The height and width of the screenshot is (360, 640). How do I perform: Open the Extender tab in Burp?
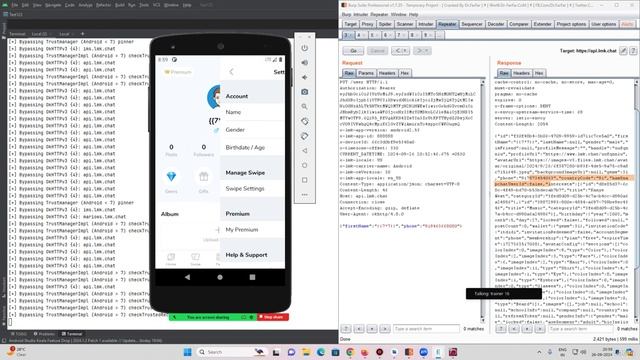pos(542,24)
